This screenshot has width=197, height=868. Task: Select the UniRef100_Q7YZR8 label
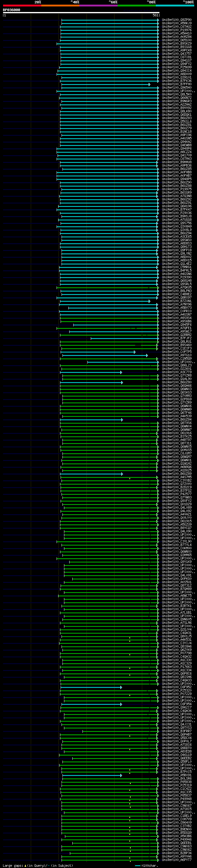click(x=176, y=376)
